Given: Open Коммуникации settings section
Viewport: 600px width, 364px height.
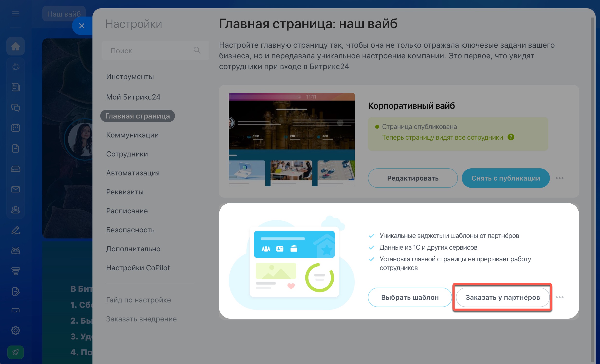Looking at the screenshot, I should (132, 135).
